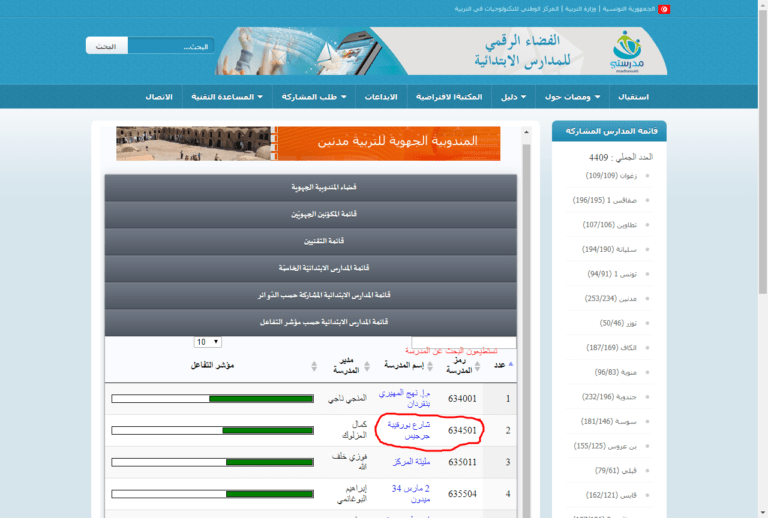Sort by school name (إسم المدرسة) arrows
This screenshot has height=518, width=768.
point(371,366)
